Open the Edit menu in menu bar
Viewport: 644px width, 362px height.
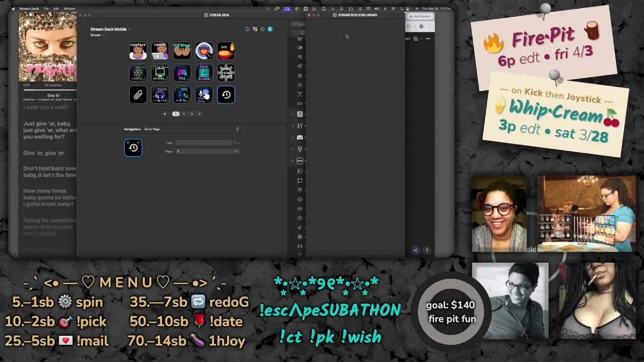[x=56, y=9]
